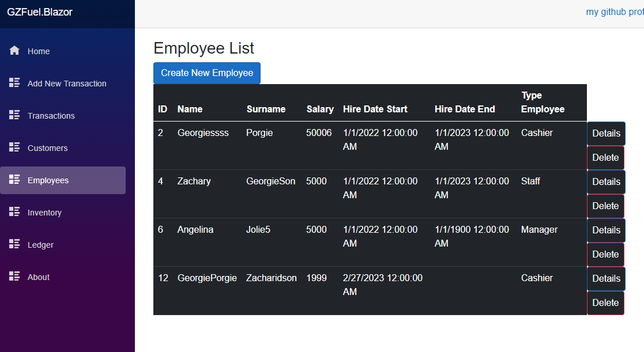The height and width of the screenshot is (352, 644).
Task: View Details for GeorgiePorgie Zacharidson
Action: click(606, 279)
